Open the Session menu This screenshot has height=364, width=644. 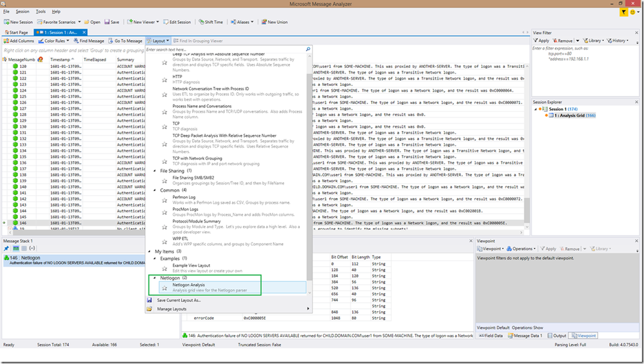[x=23, y=12]
